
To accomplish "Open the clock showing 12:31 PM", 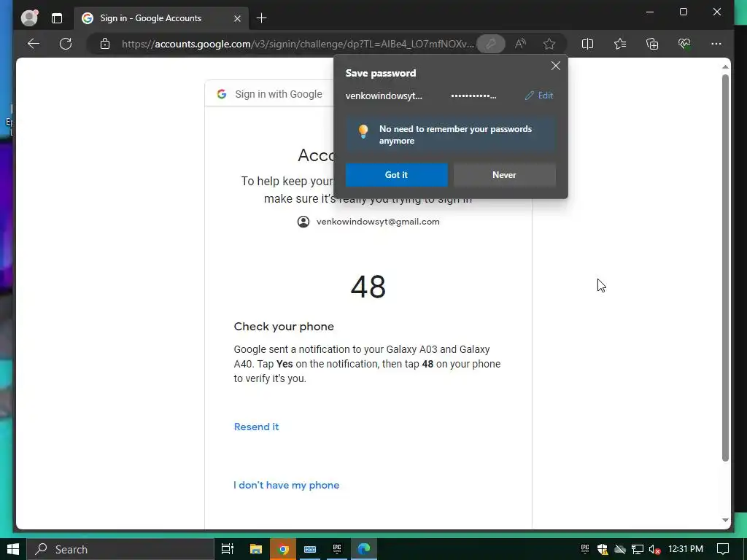I will tap(686, 549).
